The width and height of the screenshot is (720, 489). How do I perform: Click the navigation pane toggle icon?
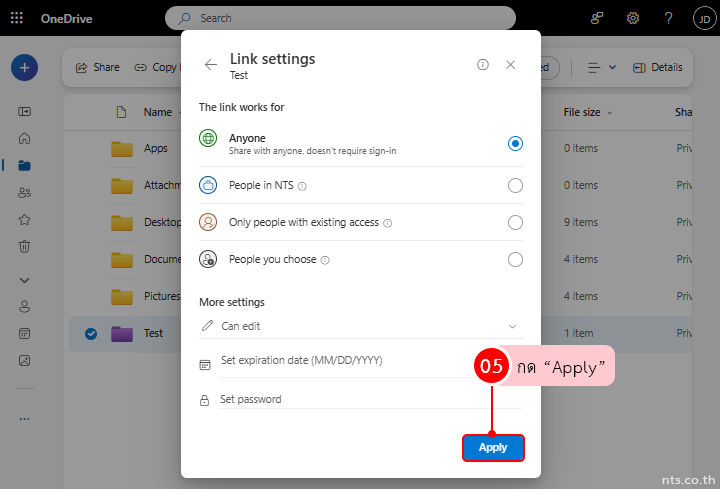point(24,112)
